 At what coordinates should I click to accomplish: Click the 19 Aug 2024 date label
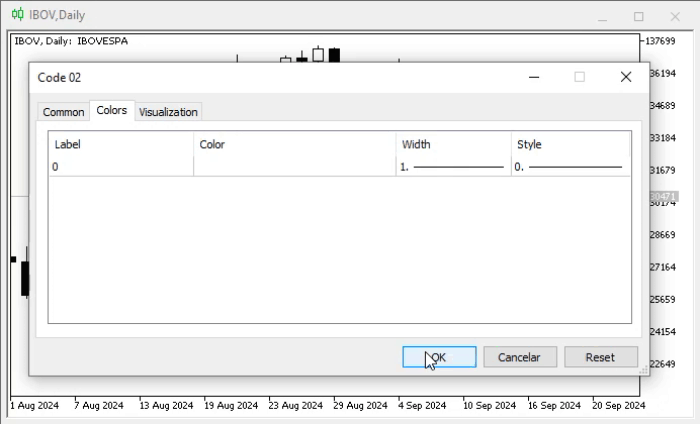(x=231, y=405)
